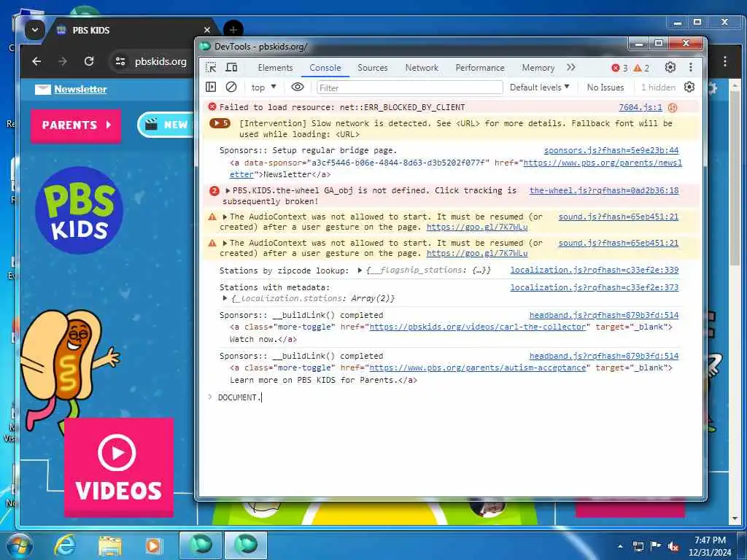Click into the console Filter field
Image resolution: width=747 pixels, height=560 pixels.
pos(410,87)
